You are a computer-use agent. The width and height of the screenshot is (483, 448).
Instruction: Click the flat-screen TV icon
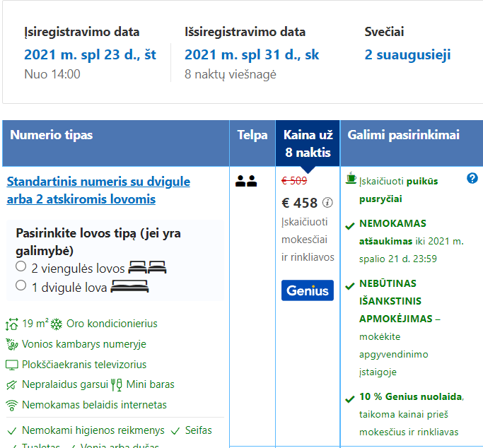point(12,365)
